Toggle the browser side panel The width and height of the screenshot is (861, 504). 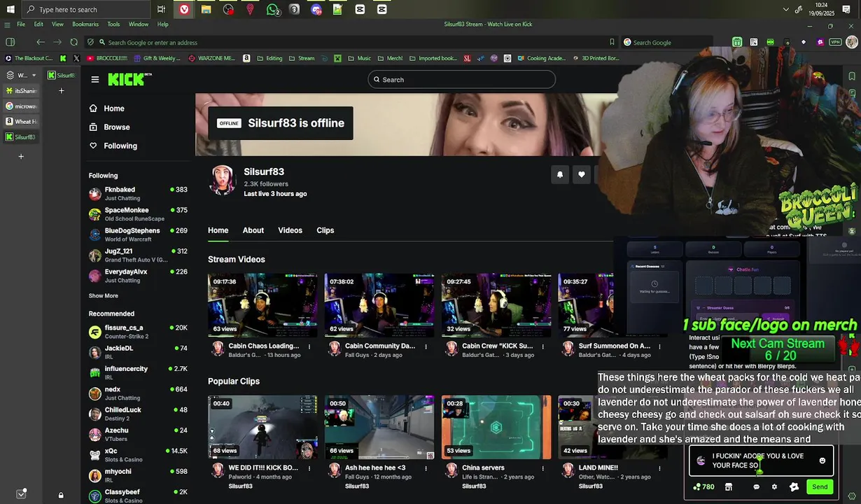point(10,42)
